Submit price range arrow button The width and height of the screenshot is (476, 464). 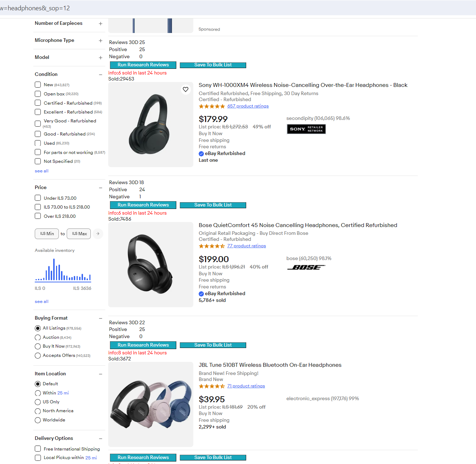click(98, 234)
